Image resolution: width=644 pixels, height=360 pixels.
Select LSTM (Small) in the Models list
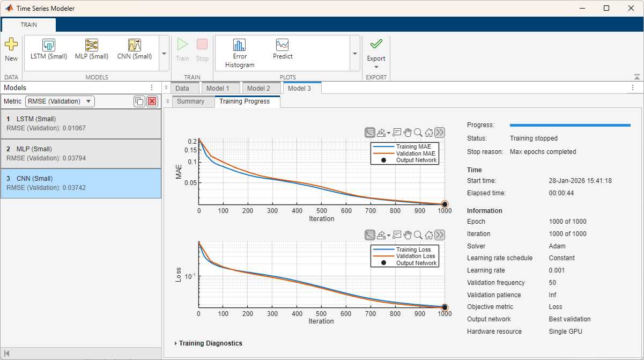coord(80,124)
